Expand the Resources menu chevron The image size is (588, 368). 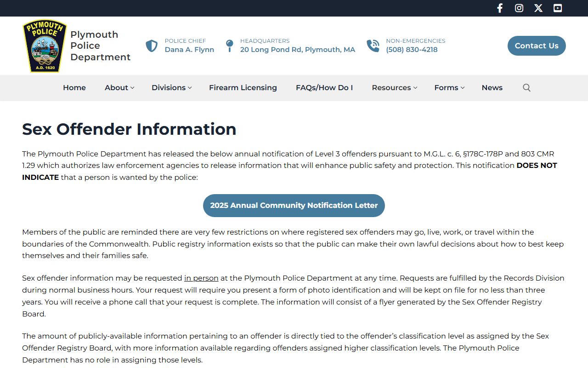(415, 88)
